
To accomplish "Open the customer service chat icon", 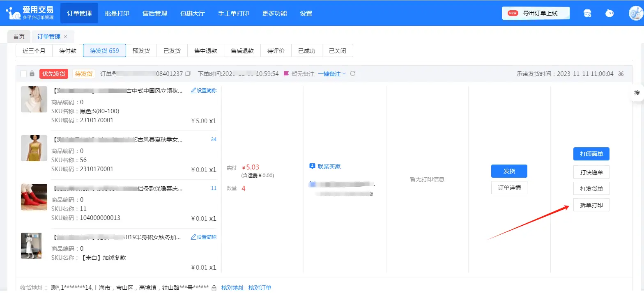I will [x=609, y=13].
